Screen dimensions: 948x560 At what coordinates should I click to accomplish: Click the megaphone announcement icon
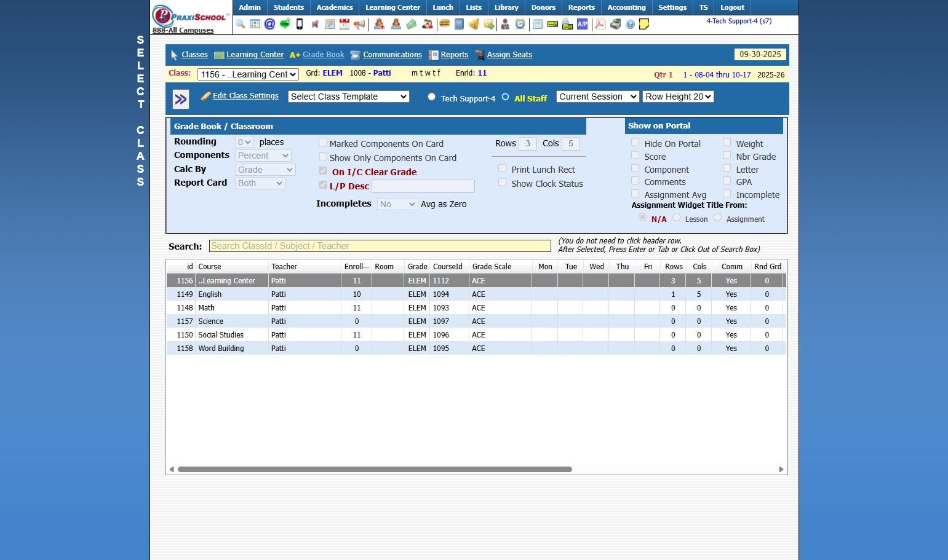click(359, 24)
